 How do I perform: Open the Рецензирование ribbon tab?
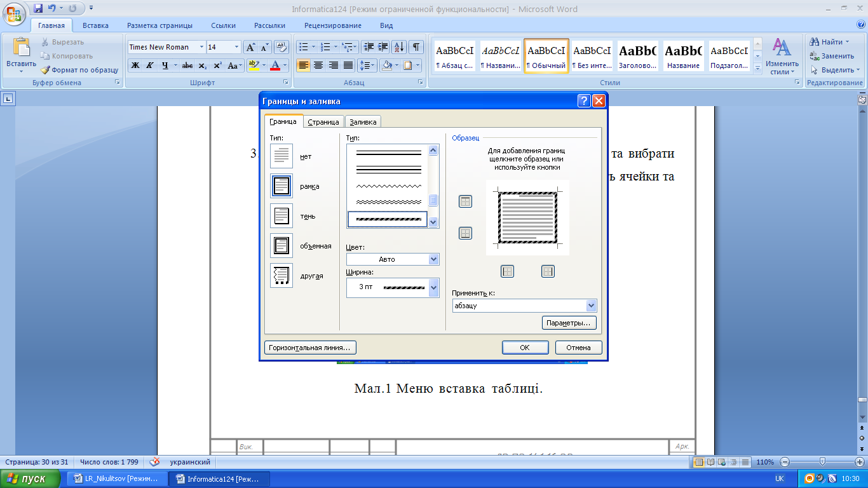(x=333, y=25)
